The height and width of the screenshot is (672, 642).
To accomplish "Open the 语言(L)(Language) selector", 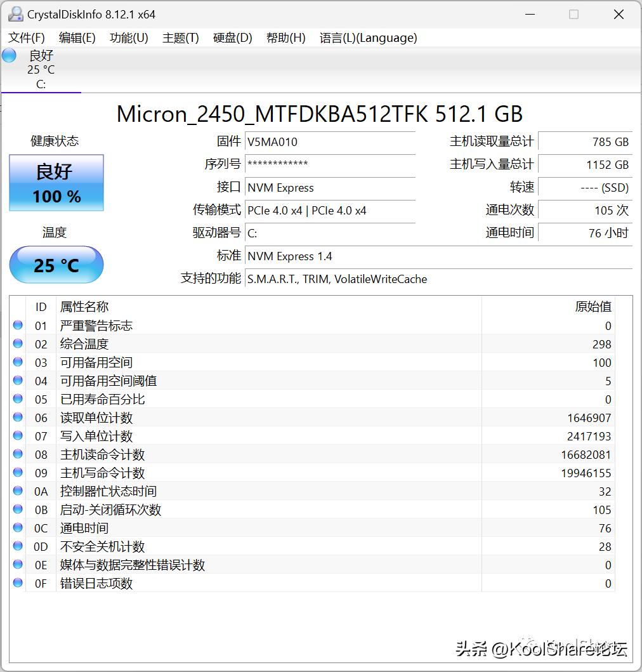I will pyautogui.click(x=367, y=38).
